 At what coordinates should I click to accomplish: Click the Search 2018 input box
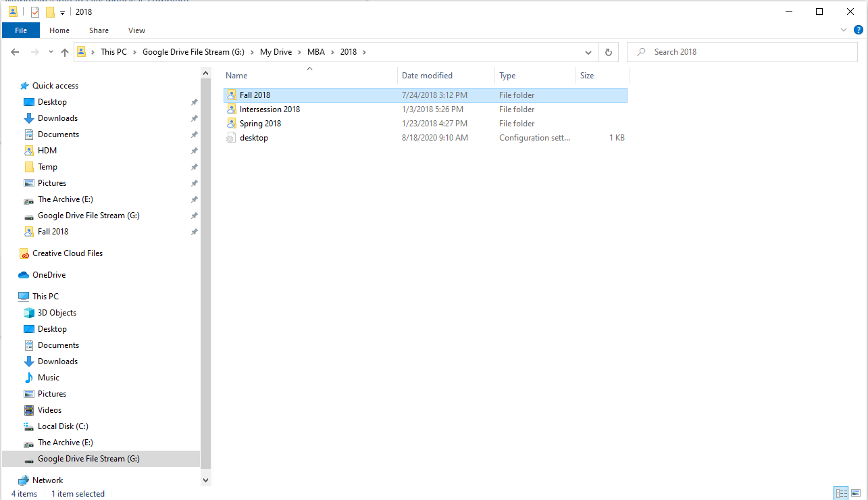pos(743,52)
